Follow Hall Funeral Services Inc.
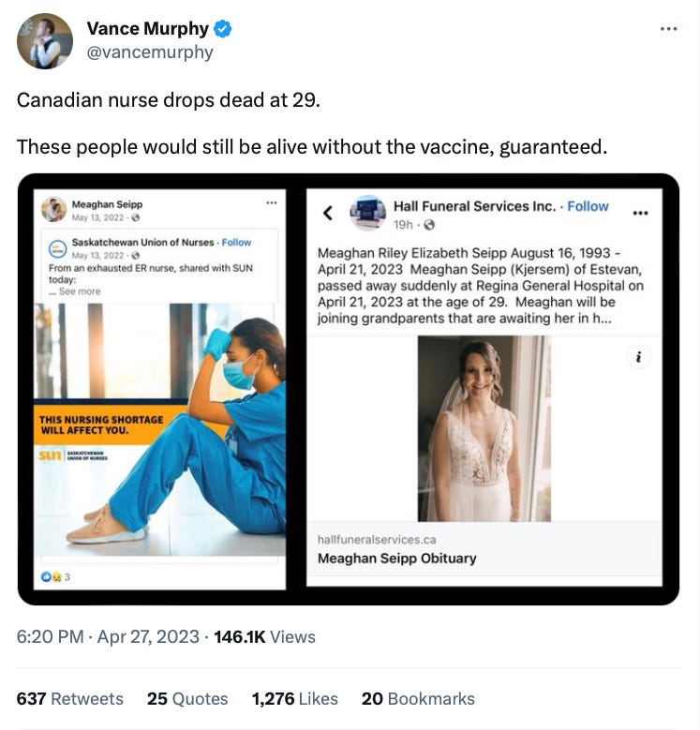This screenshot has width=700, height=730. click(588, 206)
